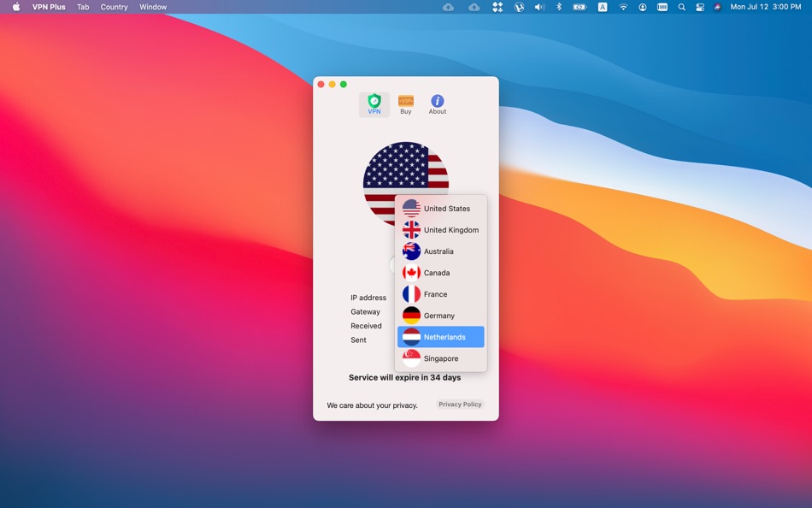
Task: Click the IP address label
Action: (368, 298)
